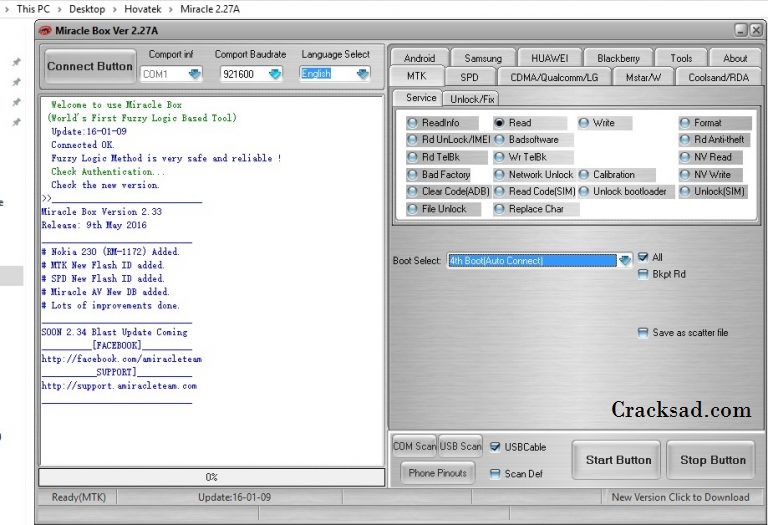Open the Tools tab
Image resolution: width=768 pixels, height=525 pixels.
681,58
